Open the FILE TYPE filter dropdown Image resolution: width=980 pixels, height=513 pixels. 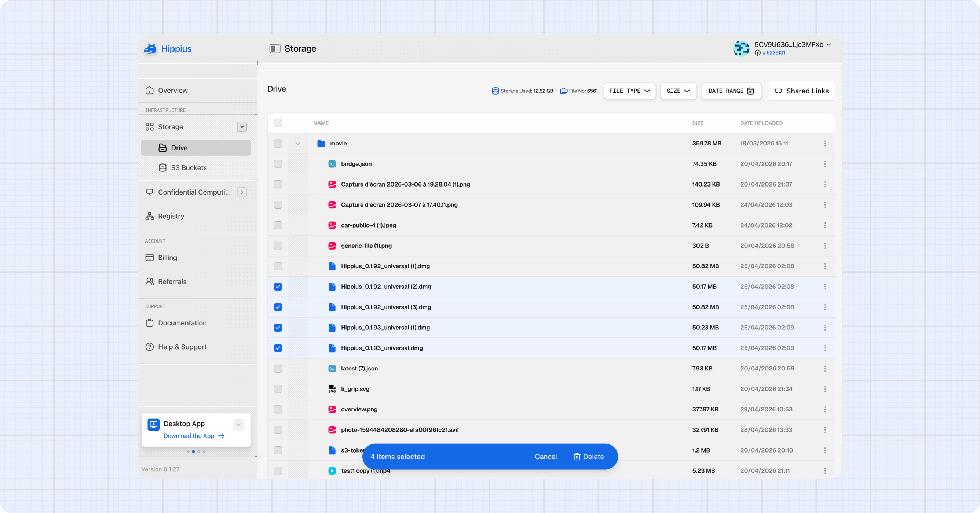(630, 91)
